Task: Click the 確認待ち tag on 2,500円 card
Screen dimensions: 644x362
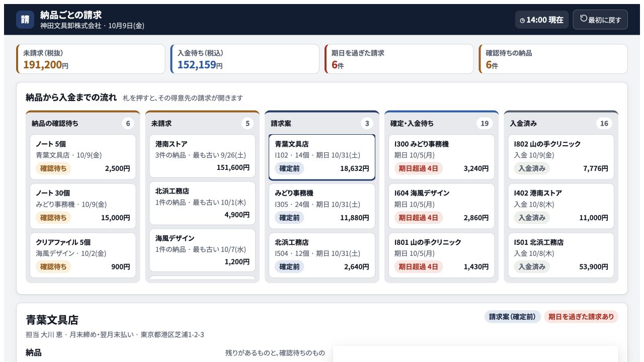Action: [53, 168]
